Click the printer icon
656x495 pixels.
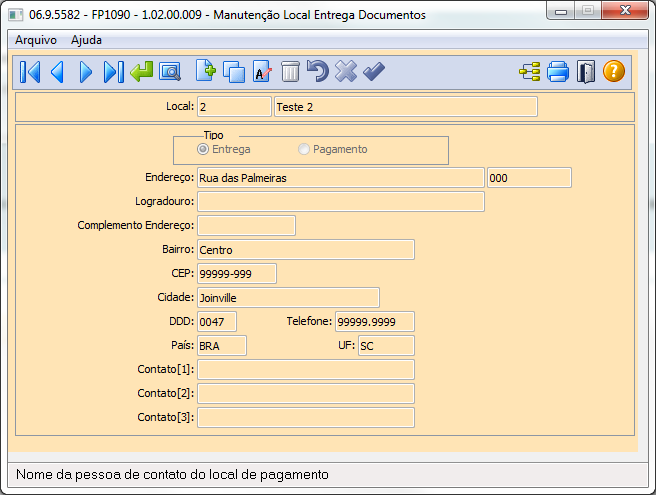pyautogui.click(x=558, y=72)
